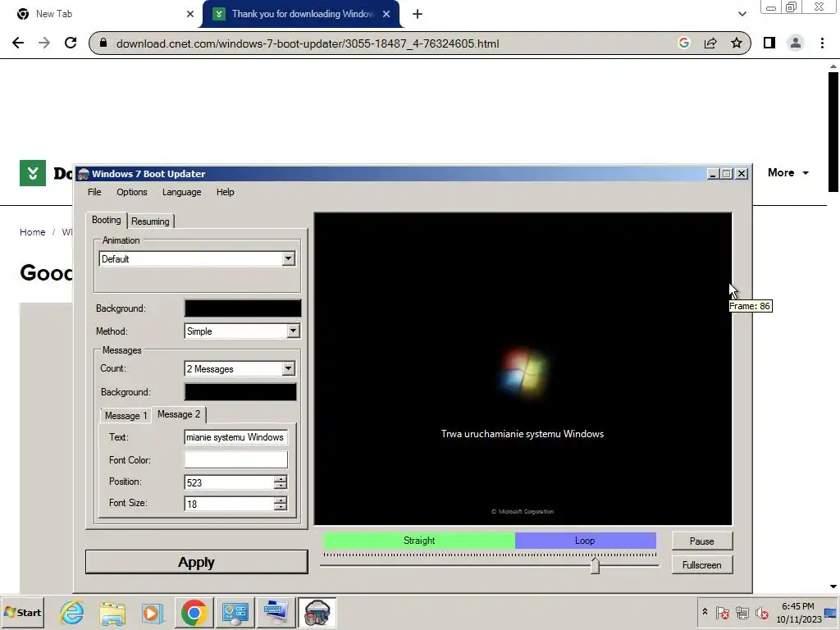Click the CNET Download green logo
840x630 pixels.
pyautogui.click(x=33, y=173)
